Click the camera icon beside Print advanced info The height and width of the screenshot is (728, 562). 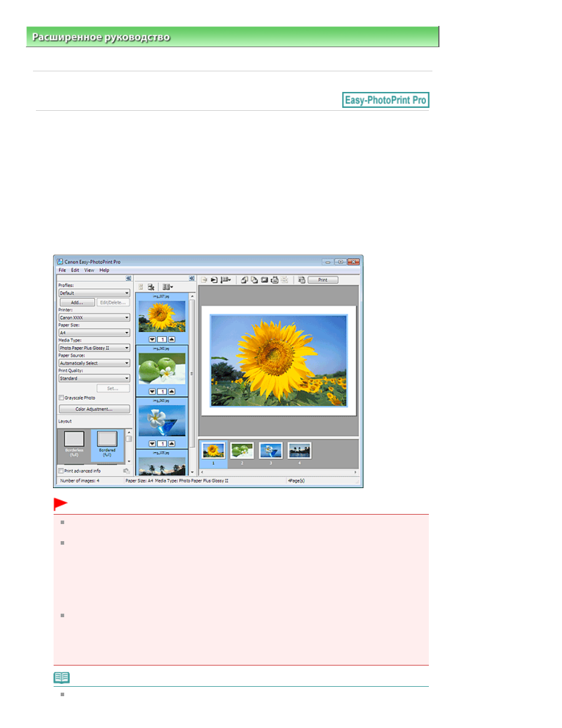(126, 471)
